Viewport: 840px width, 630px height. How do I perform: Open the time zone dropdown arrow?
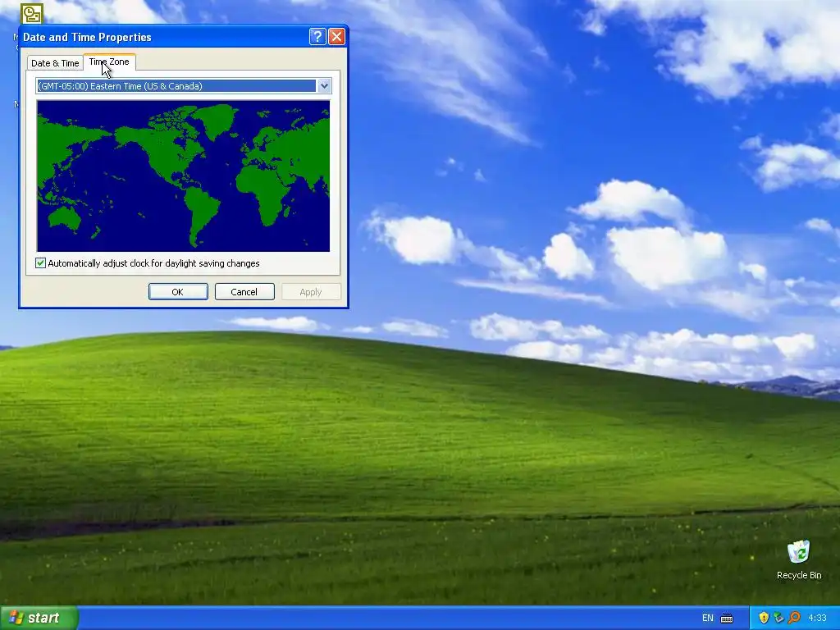pos(324,85)
